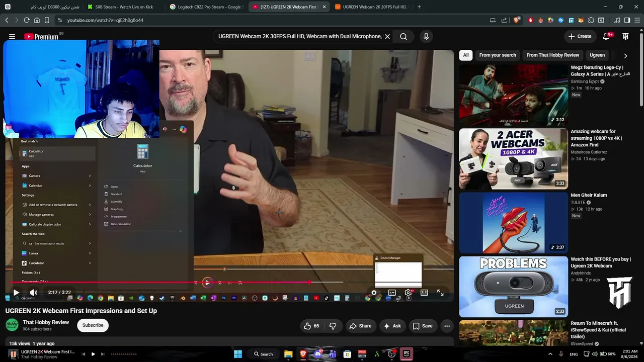Image resolution: width=644 pixels, height=362 pixels.
Task: Dislike the video with thumbs down
Action: pos(333,326)
